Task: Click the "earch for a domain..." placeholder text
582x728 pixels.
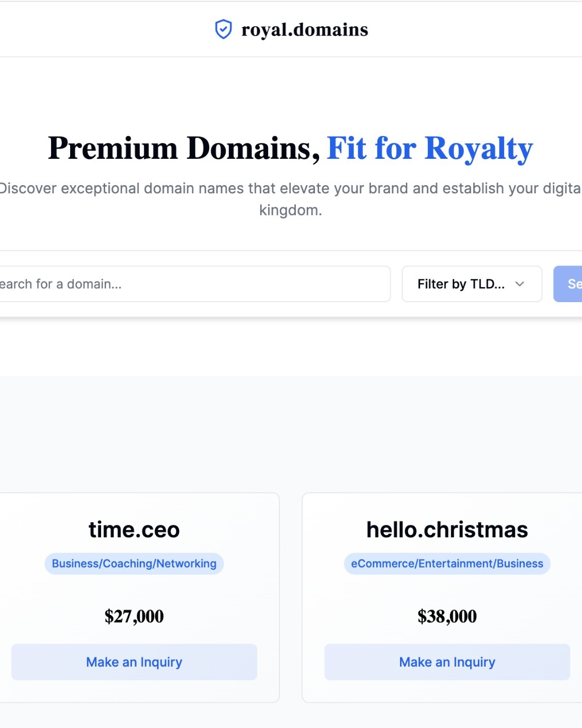Action: pyautogui.click(x=61, y=284)
